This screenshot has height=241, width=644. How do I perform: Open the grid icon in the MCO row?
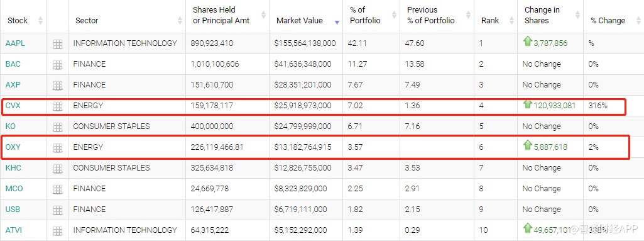tap(58, 189)
